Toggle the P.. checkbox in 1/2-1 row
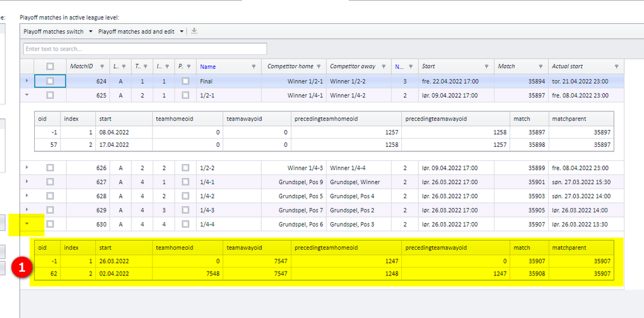644x318 pixels. point(185,95)
